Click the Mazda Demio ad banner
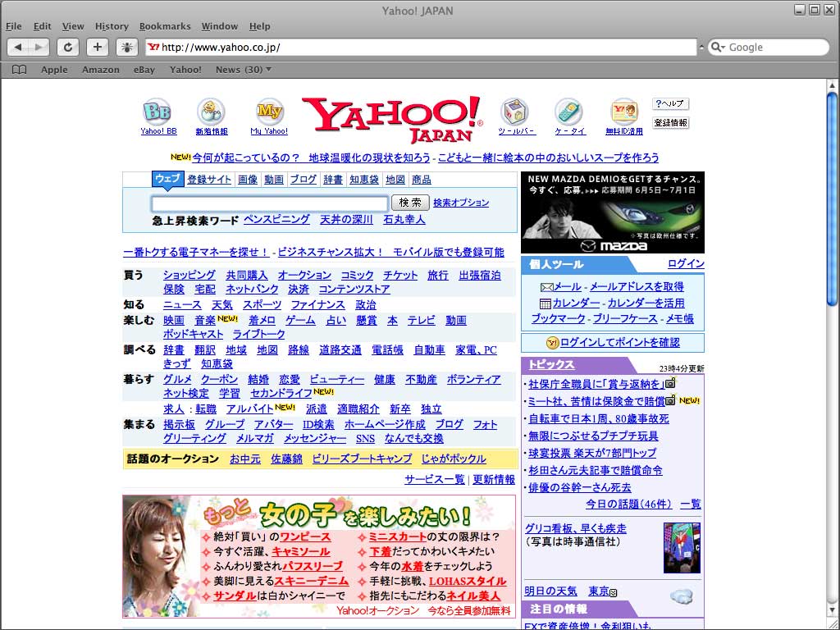Viewport: 840px width, 630px height. pos(613,212)
